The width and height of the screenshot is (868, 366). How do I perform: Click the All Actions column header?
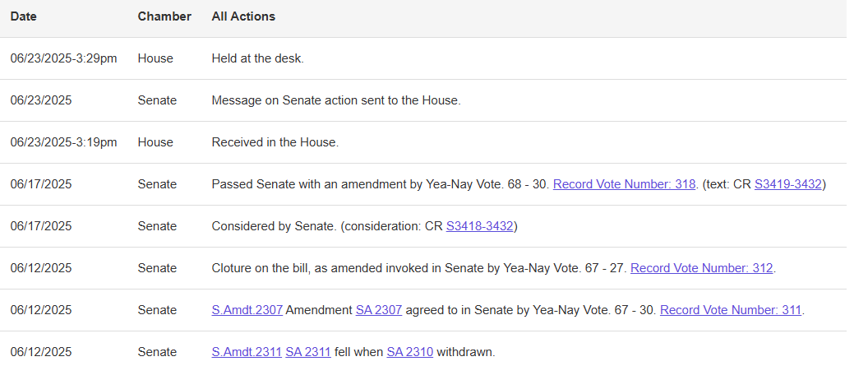243,16
